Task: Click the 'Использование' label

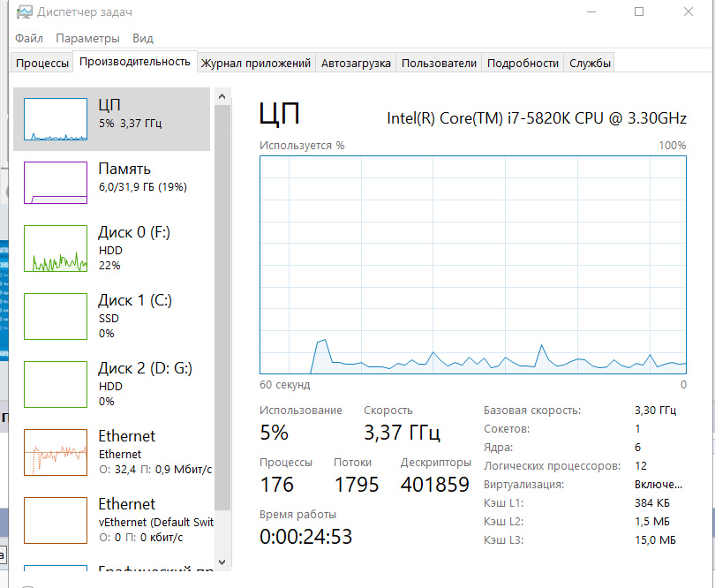Action: [x=301, y=411]
